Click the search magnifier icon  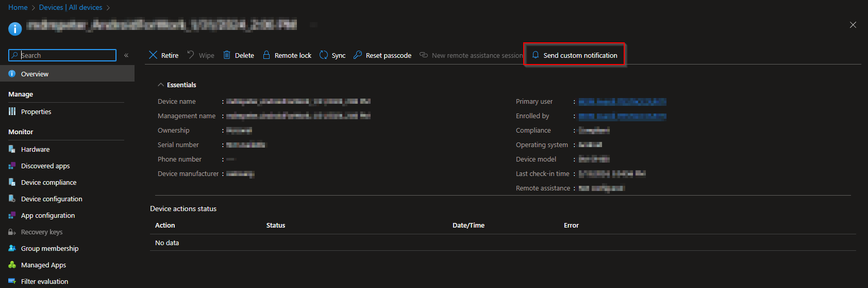click(x=15, y=55)
